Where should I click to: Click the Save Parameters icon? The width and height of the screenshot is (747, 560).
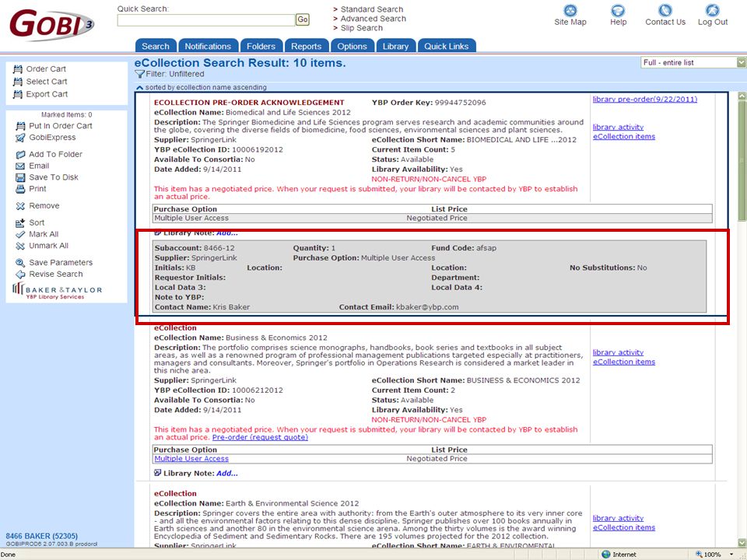tap(20, 262)
